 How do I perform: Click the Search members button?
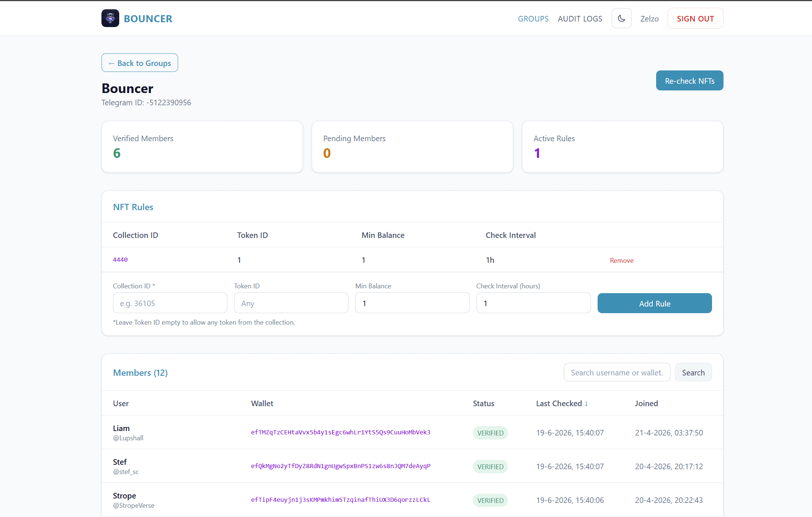point(693,372)
